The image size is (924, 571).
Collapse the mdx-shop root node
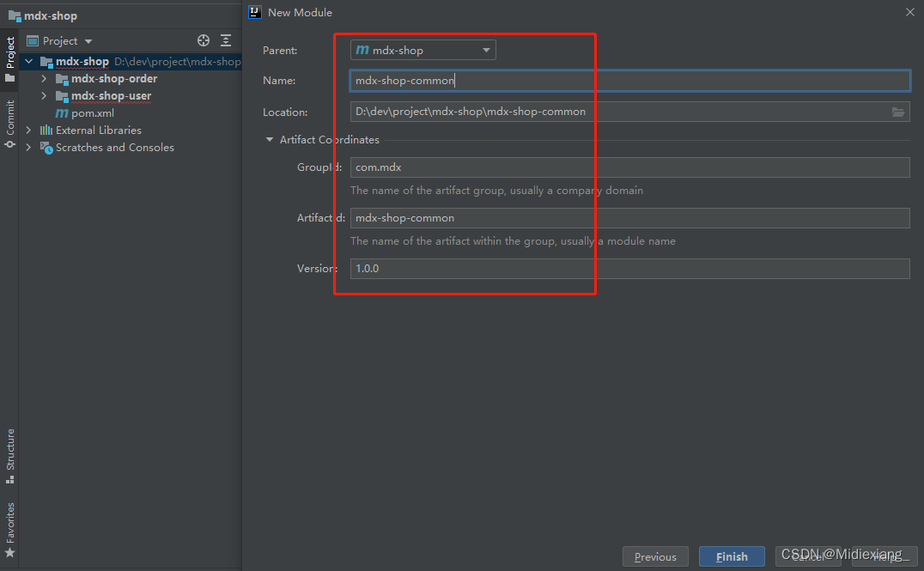click(x=28, y=61)
